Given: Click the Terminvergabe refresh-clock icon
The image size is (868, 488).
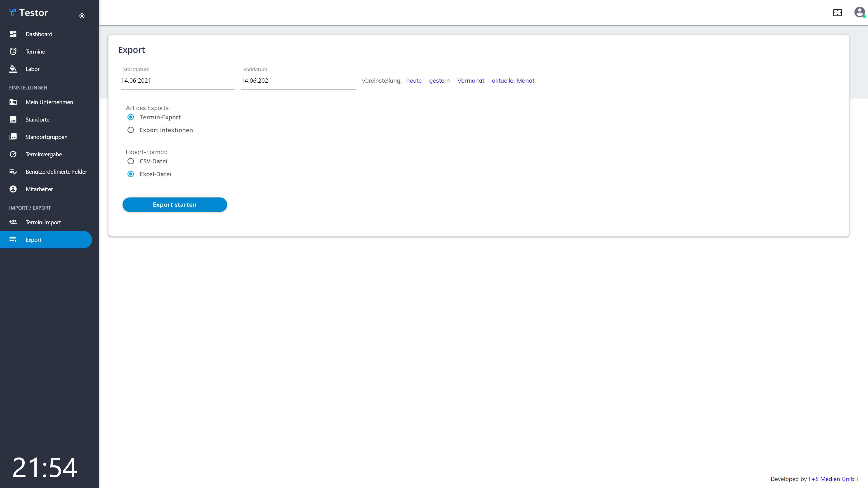Looking at the screenshot, I should pos(13,154).
